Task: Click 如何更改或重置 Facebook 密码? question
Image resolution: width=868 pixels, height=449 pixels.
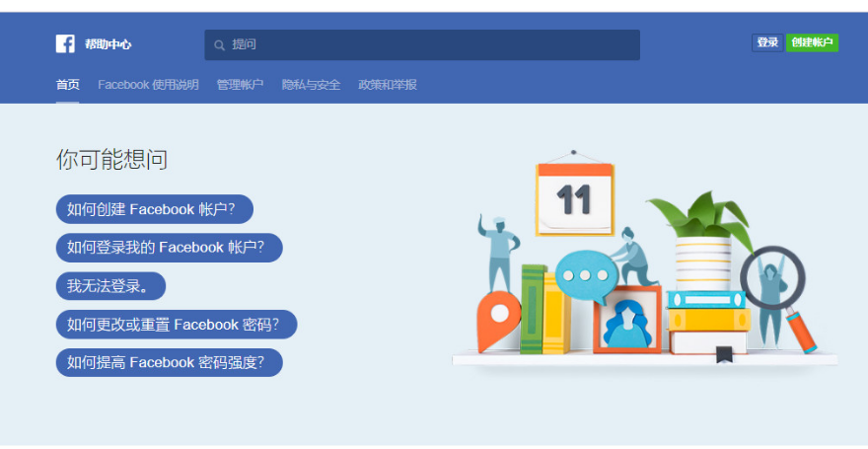Action: pos(177,325)
